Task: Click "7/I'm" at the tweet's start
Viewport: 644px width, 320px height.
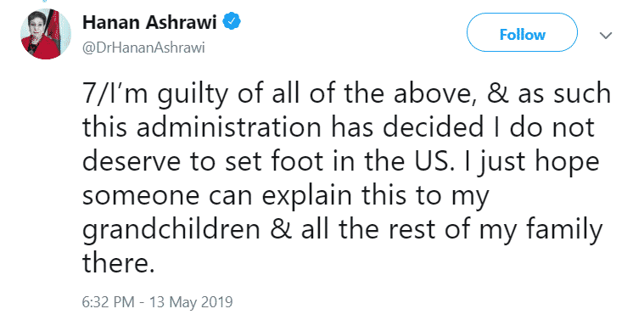Action: (110, 93)
